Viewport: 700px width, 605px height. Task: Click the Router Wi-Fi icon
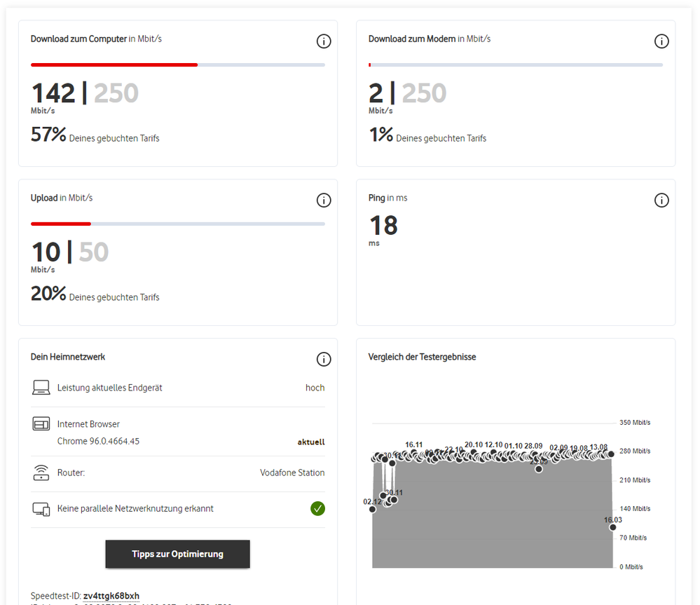pyautogui.click(x=41, y=473)
